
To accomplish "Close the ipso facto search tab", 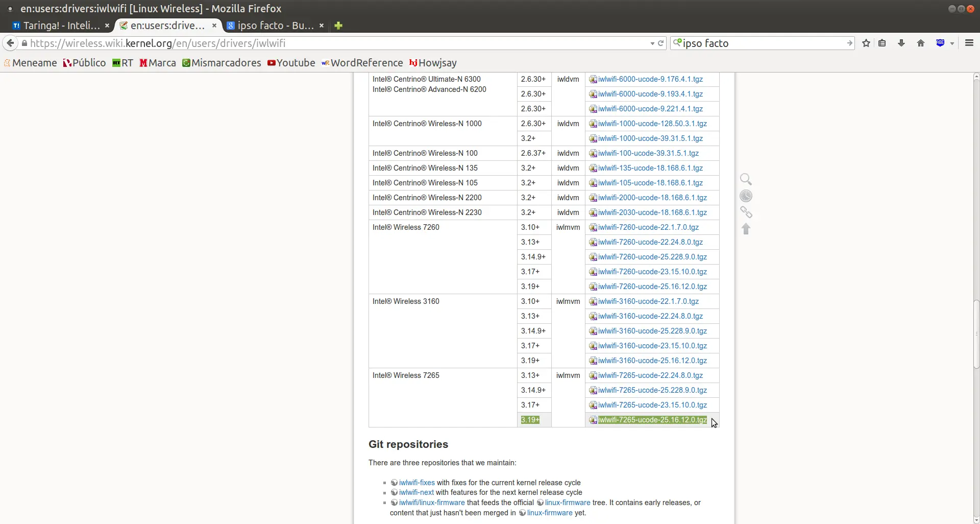I will tap(322, 26).
